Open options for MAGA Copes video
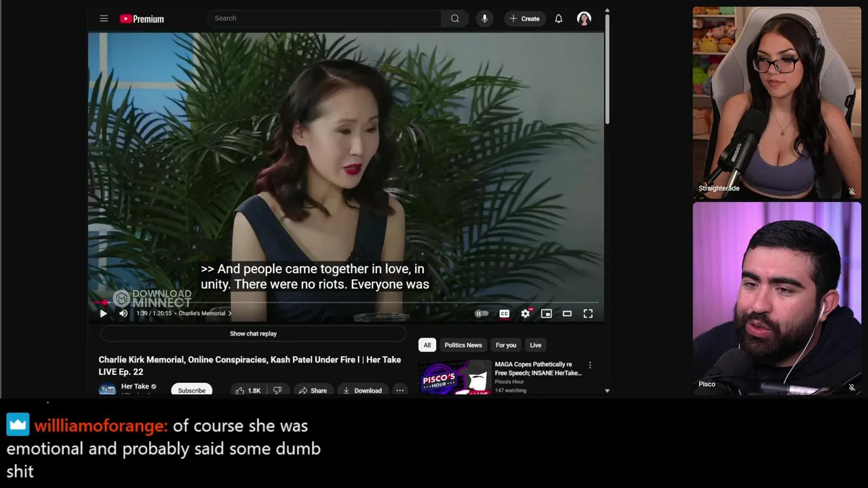The width and height of the screenshot is (868, 488). pos(590,365)
